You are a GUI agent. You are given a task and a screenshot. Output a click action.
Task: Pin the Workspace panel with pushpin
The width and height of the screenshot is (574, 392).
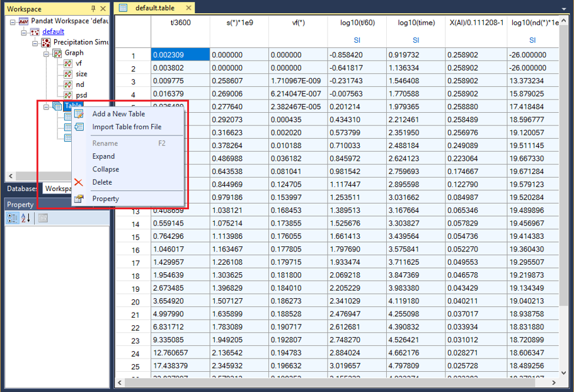(93, 9)
